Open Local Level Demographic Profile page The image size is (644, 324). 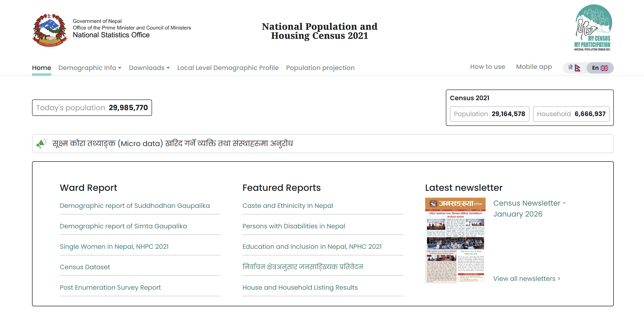(x=228, y=68)
